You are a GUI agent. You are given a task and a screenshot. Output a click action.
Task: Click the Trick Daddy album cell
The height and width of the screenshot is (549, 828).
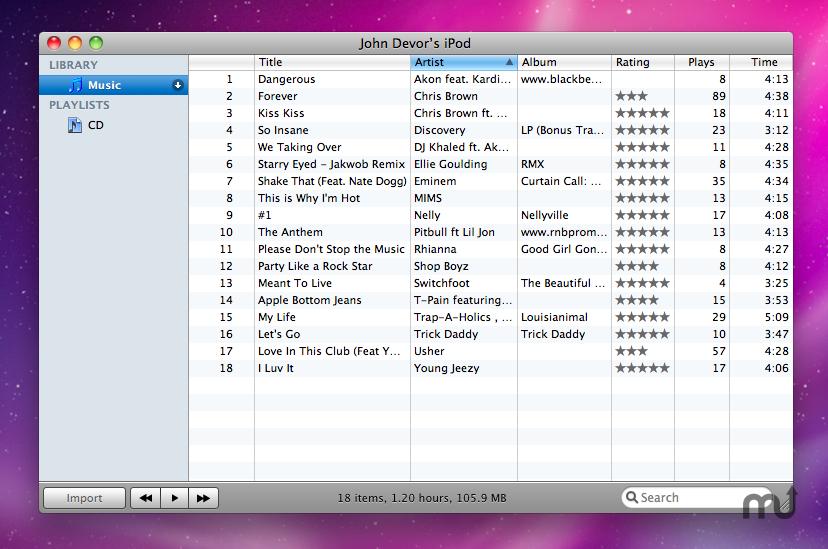pyautogui.click(x=553, y=334)
